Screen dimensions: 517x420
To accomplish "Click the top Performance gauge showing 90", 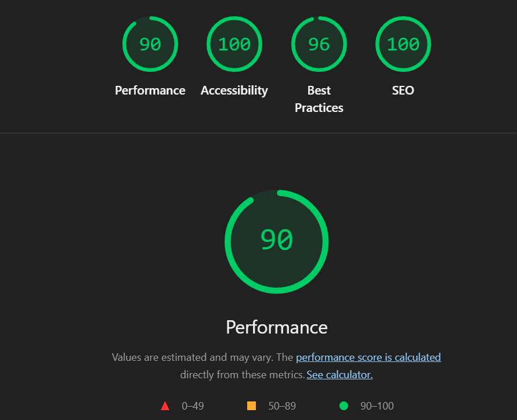I will tap(150, 44).
